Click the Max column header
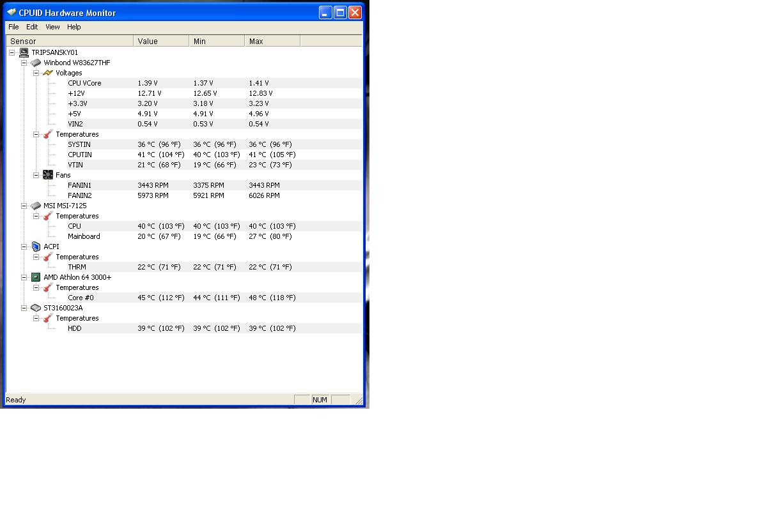This screenshot has width=760, height=532. pos(272,41)
